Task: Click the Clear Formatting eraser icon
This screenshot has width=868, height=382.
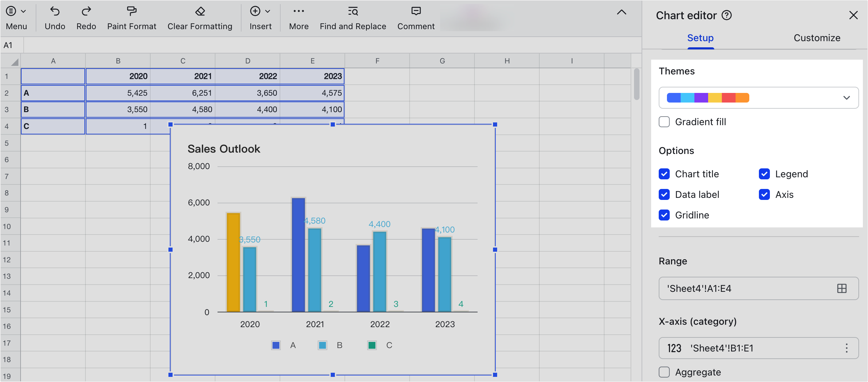Action: click(x=200, y=11)
